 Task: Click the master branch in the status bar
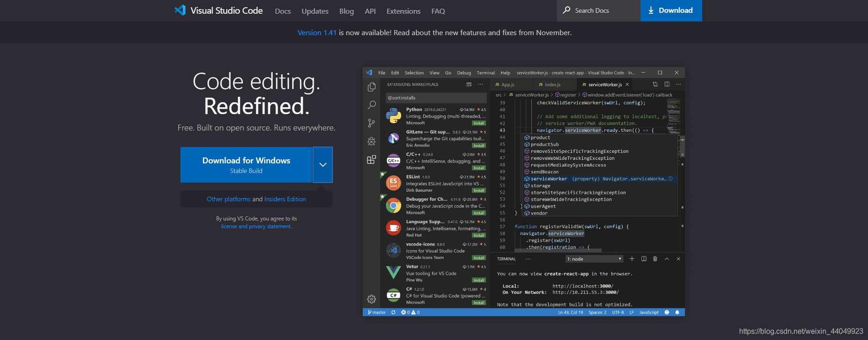[377, 312]
